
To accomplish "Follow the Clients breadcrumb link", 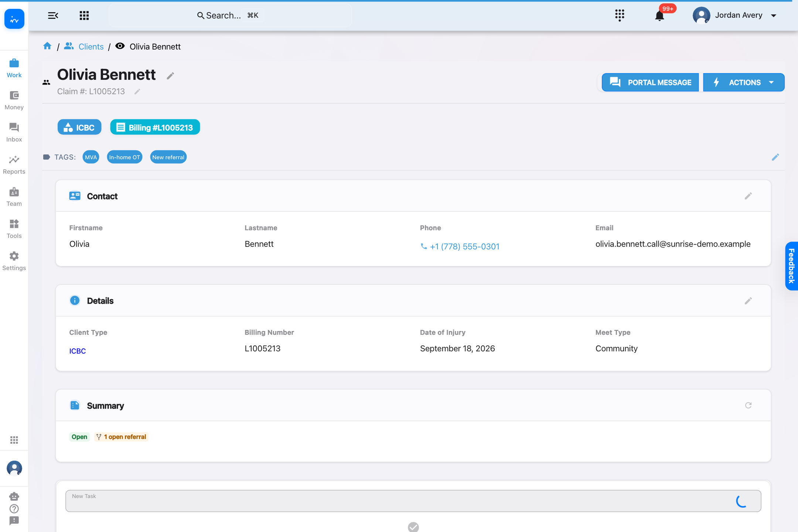I will point(91,47).
